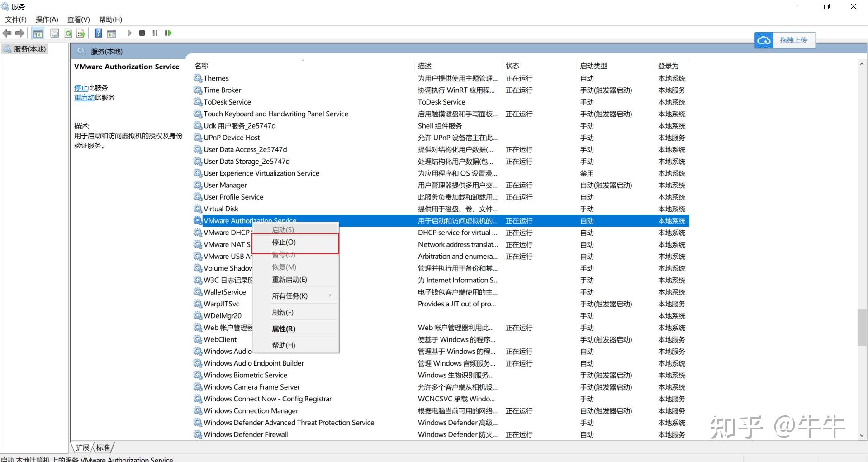
Task: Click the Back navigation arrow icon
Action: pos(7,33)
